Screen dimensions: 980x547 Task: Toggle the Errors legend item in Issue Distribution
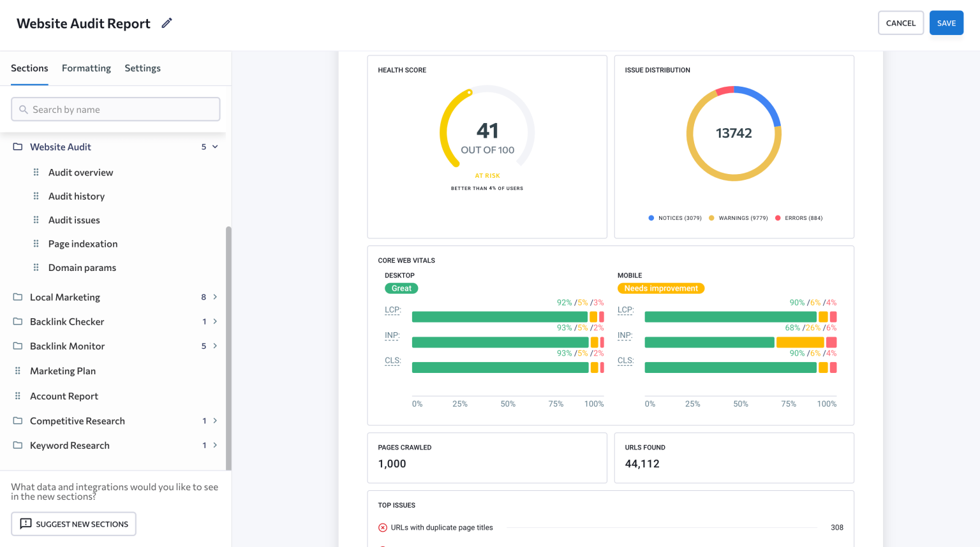pyautogui.click(x=799, y=218)
